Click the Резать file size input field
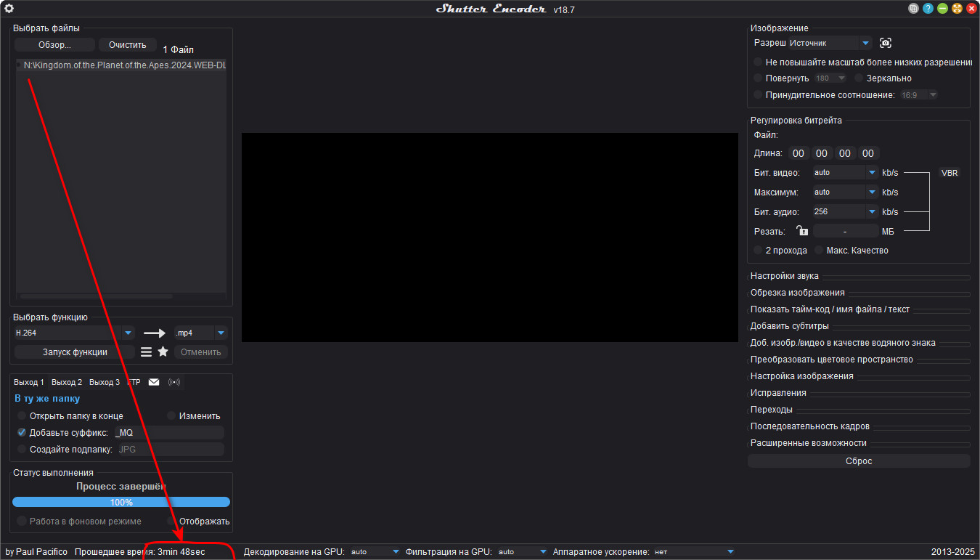Screen dimensions: 980x560 846,231
